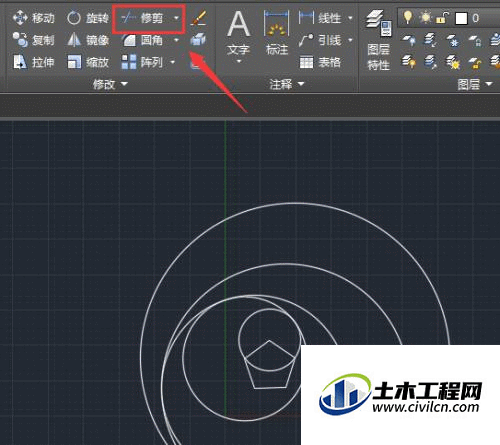Select the 圆角 (Fillet) tool

point(142,40)
